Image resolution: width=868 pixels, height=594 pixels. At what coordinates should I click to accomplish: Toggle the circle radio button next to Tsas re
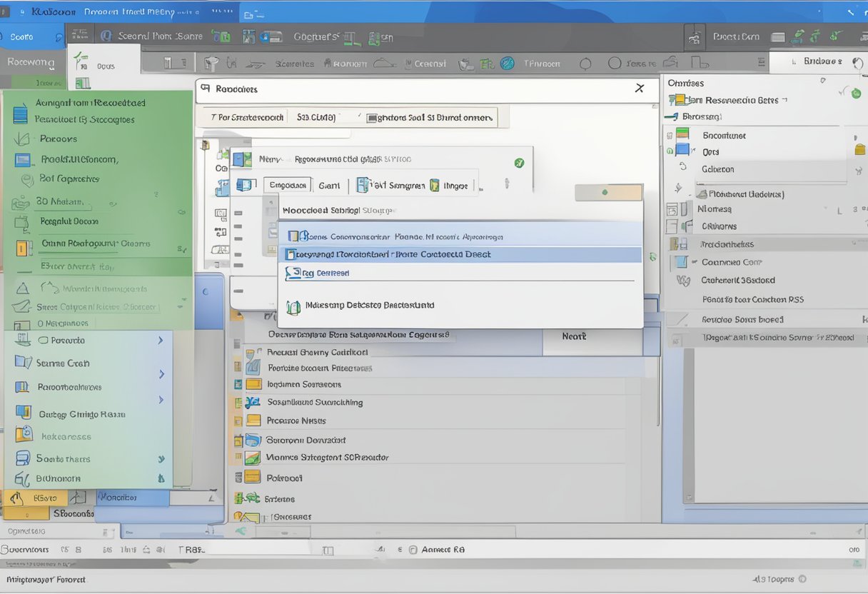(x=614, y=64)
